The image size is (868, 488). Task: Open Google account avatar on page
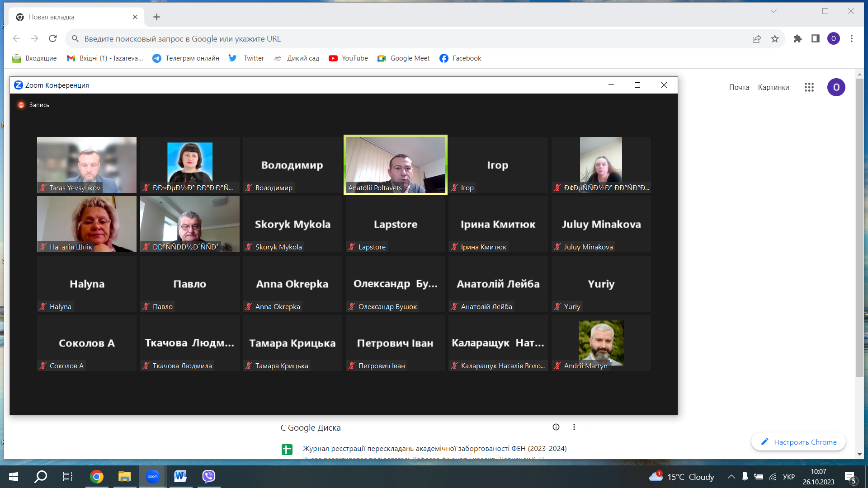(x=836, y=87)
